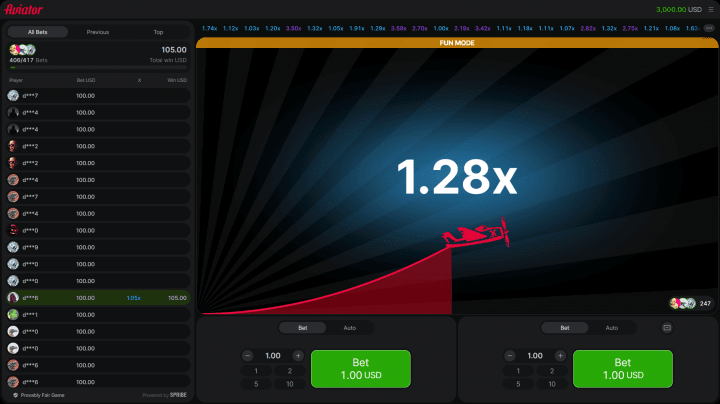Click player d***1's green avatar

[13, 315]
